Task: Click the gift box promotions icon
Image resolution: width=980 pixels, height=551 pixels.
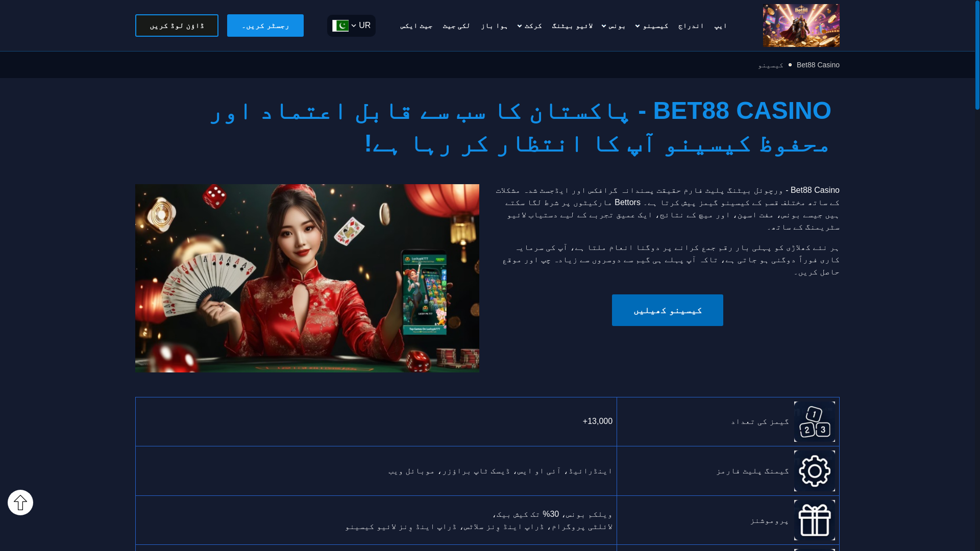Action: pyautogui.click(x=815, y=520)
